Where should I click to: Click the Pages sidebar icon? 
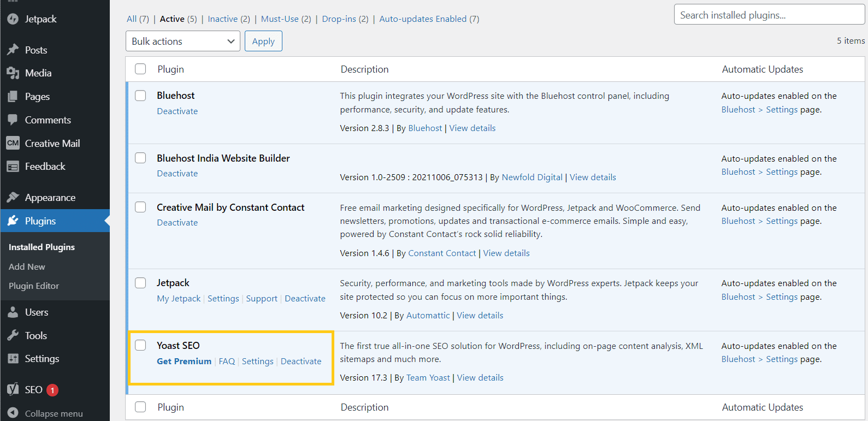13,97
